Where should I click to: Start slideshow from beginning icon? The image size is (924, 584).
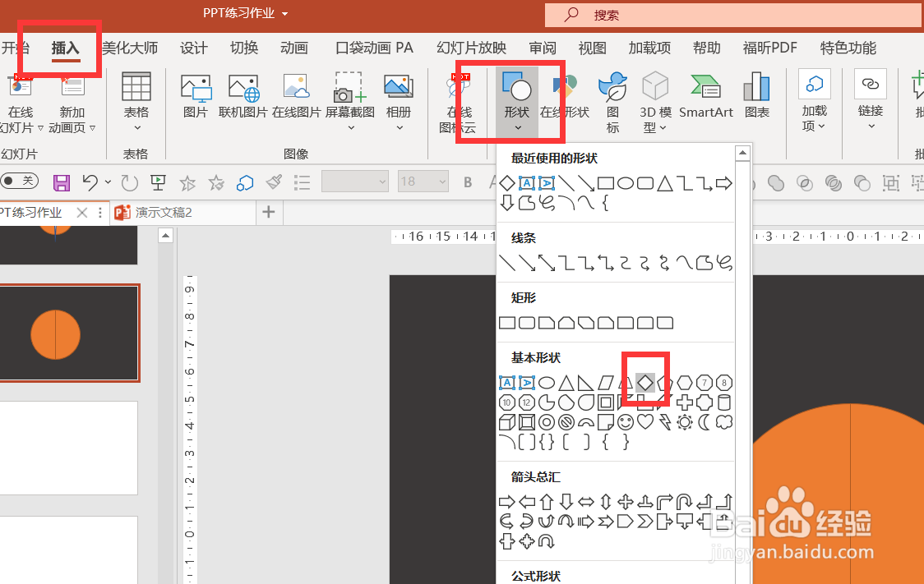[x=158, y=182]
